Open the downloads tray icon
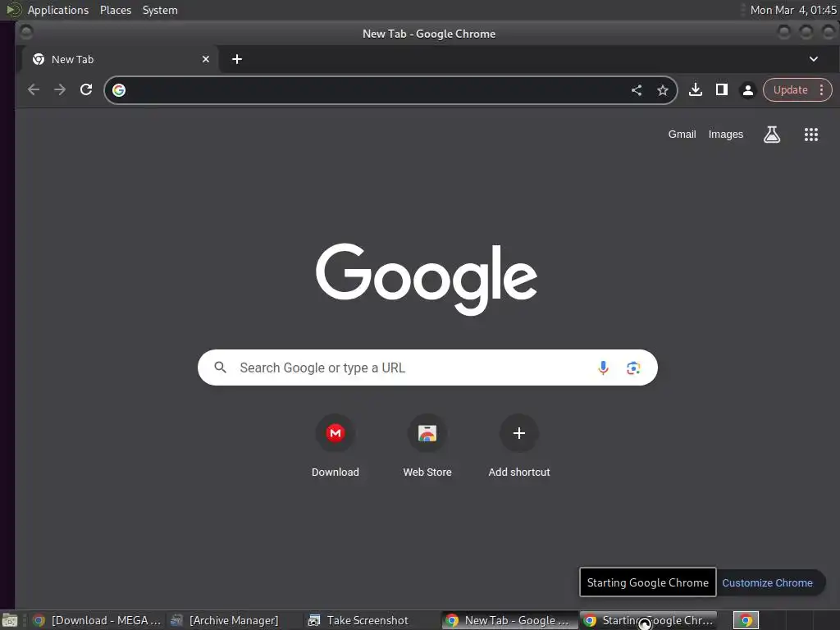The height and width of the screenshot is (630, 840). (x=696, y=89)
